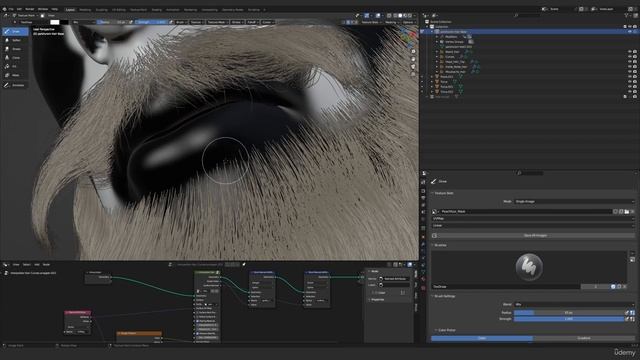The width and height of the screenshot is (640, 360).
Task: Open the Texture Mask popover in header
Action: [x=217, y=22]
